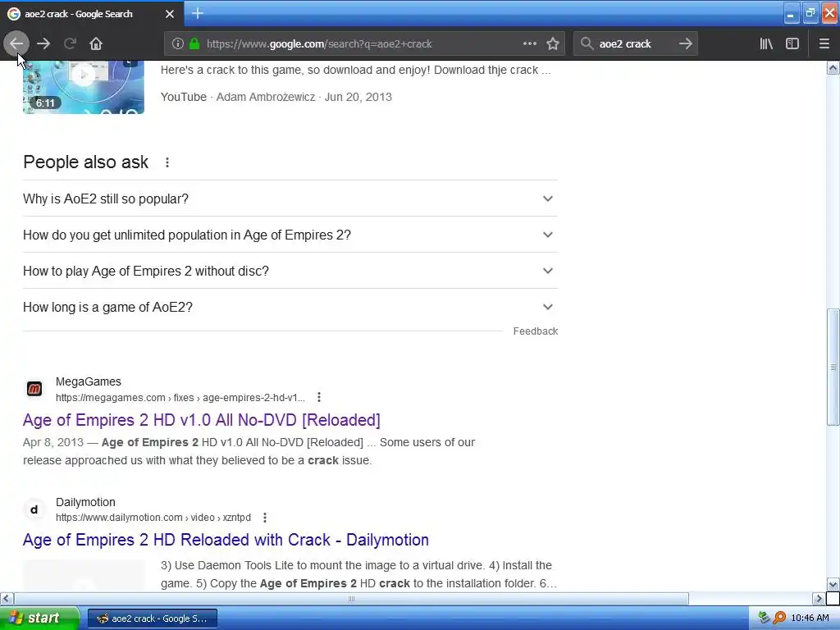Screen dimensions: 840x630
Task: Open the Windows Start button
Action: tap(39, 618)
